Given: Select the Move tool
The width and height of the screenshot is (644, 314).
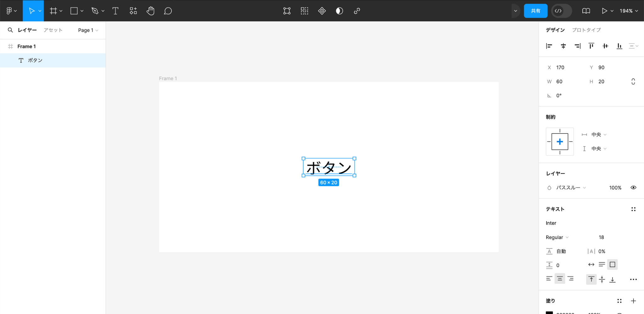Looking at the screenshot, I should (x=32, y=10).
